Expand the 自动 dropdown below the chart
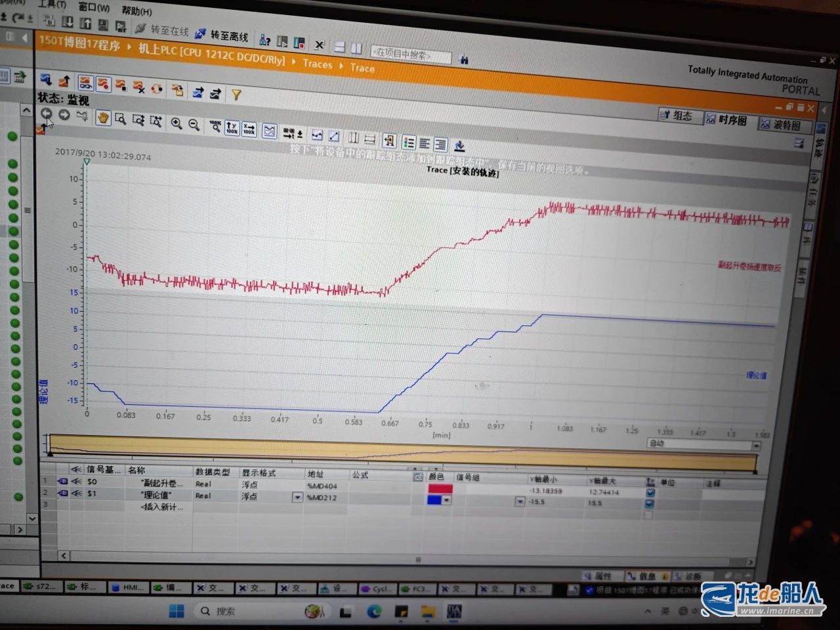The width and height of the screenshot is (840, 630). pos(756,446)
